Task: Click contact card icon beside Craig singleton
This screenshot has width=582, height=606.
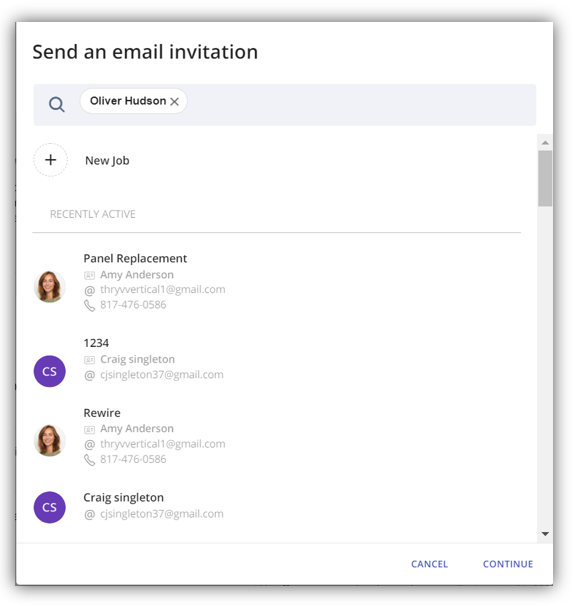Action: pos(89,360)
